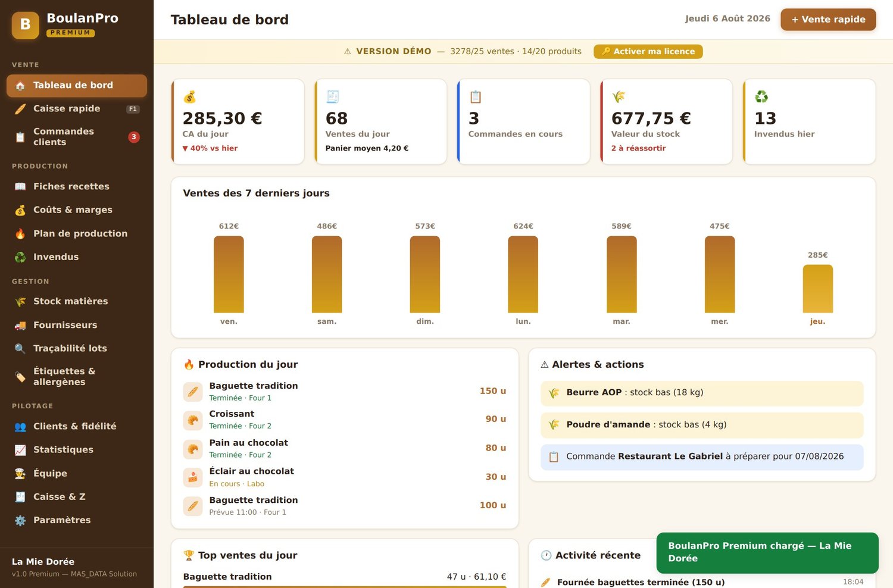Open the Valeur du stock card
This screenshot has width=893, height=588.
pyautogui.click(x=666, y=121)
